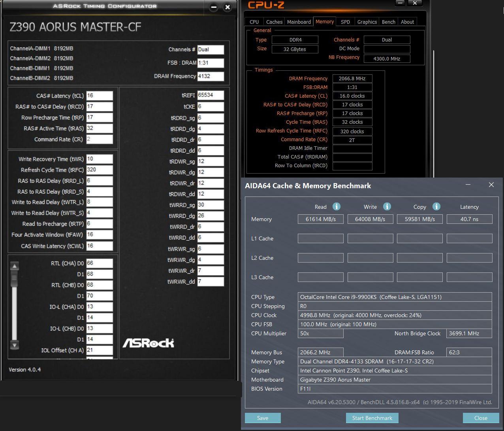Image resolution: width=504 pixels, height=431 pixels.
Task: Click the Row Precharge Time (tRP) field
Action: coord(100,117)
